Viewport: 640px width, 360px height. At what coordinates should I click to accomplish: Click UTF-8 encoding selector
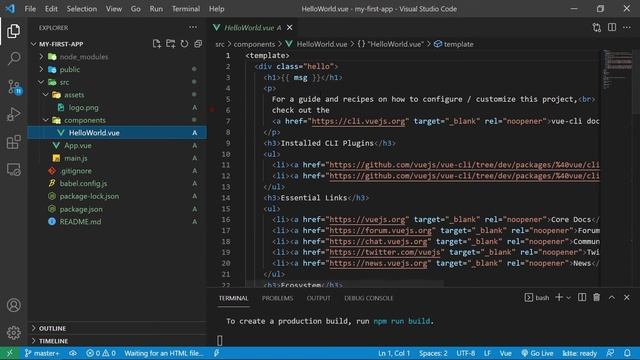466,353
